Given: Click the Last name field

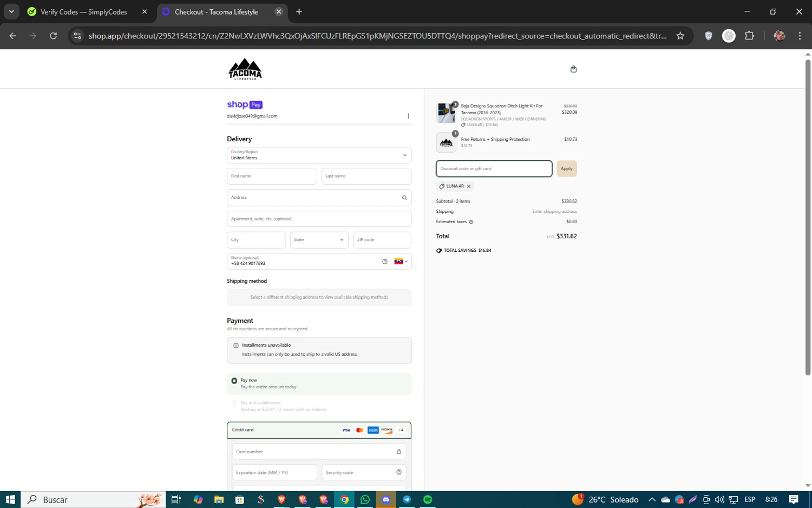Looking at the screenshot, I should 366,176.
